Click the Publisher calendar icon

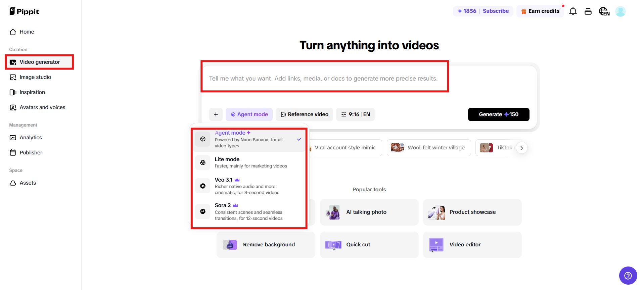13,153
